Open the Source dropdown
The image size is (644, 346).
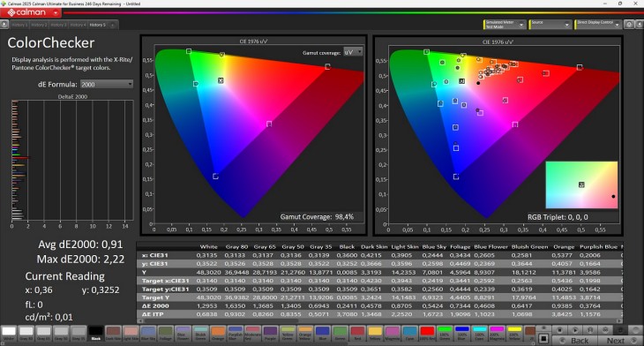point(550,25)
